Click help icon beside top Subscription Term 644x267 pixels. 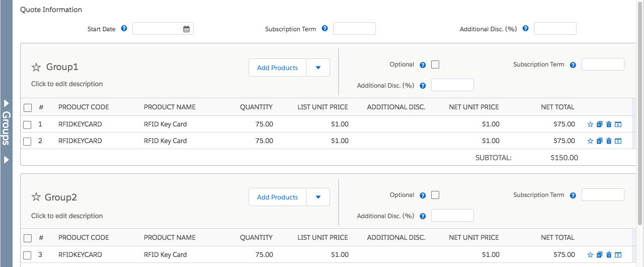(x=325, y=29)
